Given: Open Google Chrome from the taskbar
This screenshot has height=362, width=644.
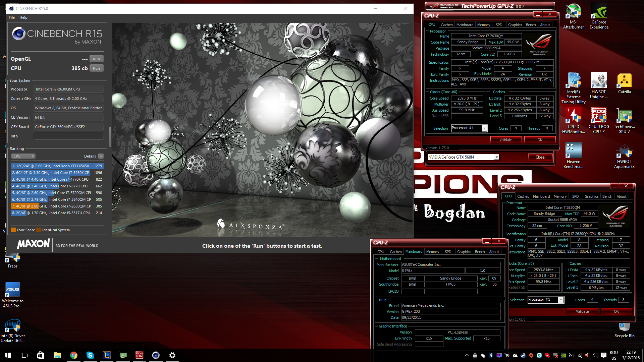Looking at the screenshot, I should pos(73,355).
